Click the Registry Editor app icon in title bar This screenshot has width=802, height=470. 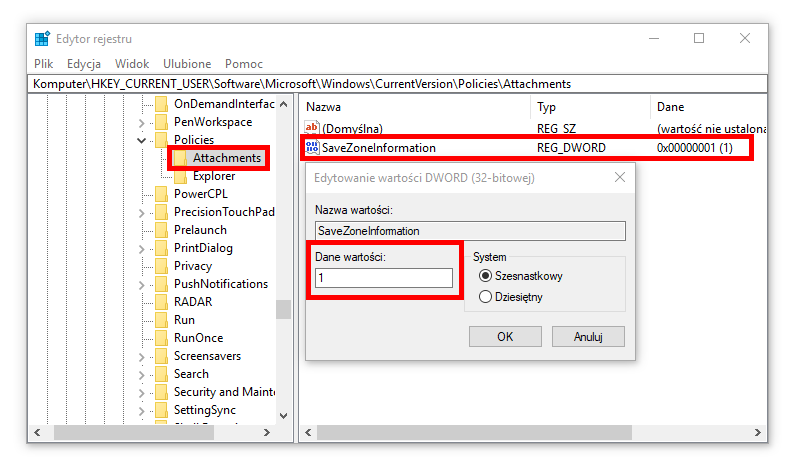click(x=42, y=39)
